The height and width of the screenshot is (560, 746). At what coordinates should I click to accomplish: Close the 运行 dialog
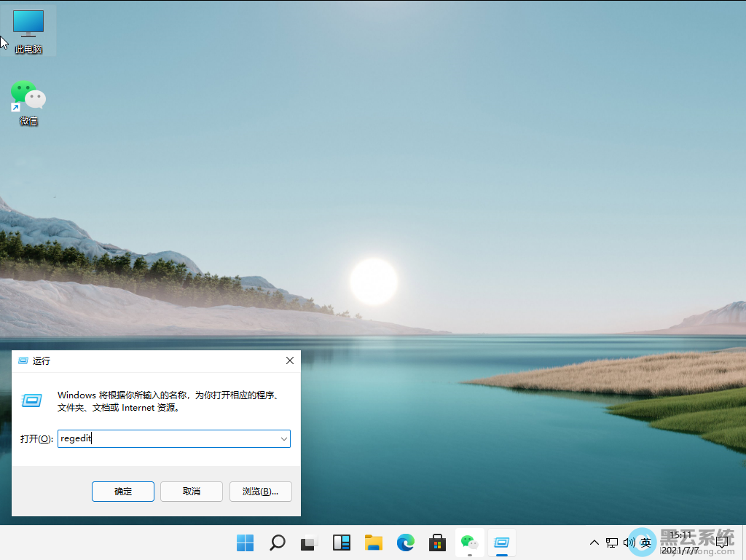289,360
